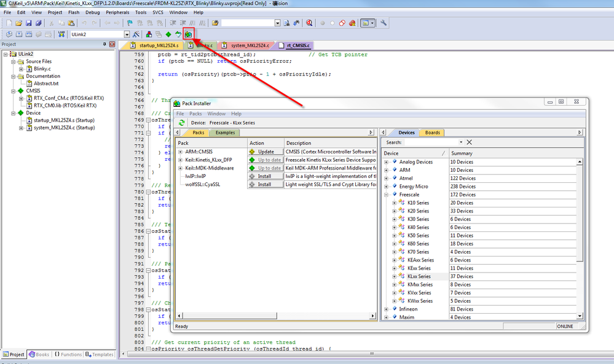Collapse the Device group in project tree
Viewport: 614px width, 364px height.
point(14,114)
